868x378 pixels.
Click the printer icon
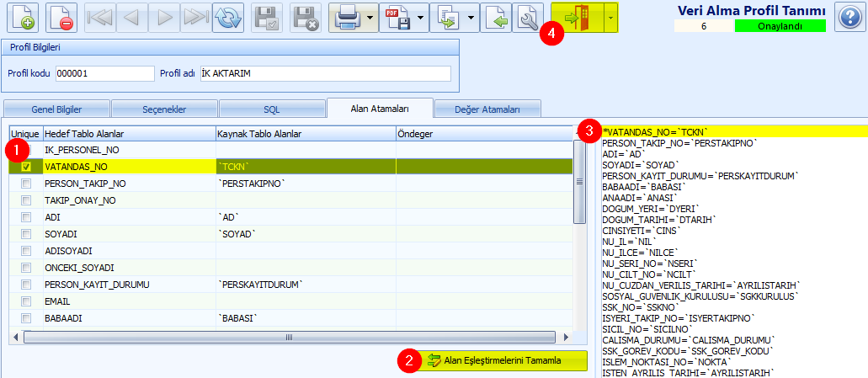coord(347,17)
